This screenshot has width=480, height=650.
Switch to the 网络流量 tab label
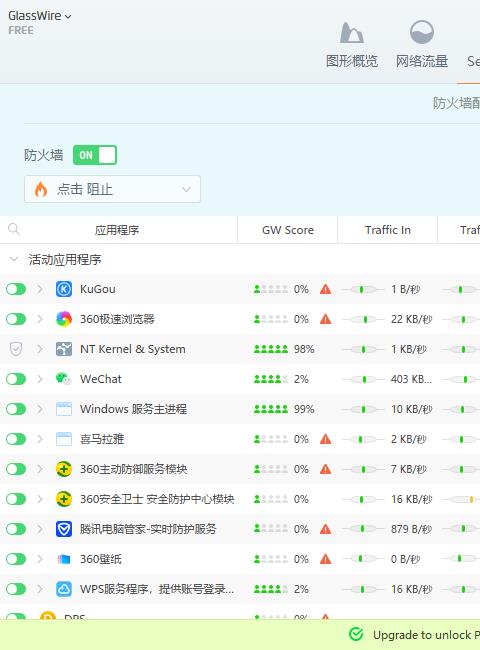pyautogui.click(x=422, y=61)
